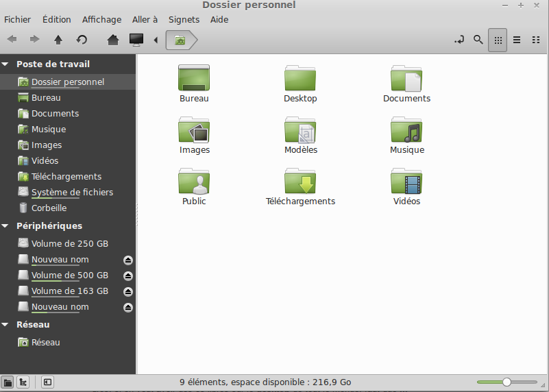This screenshot has width=549, height=392.
Task: Select the Documents folder in main pane
Action: (x=406, y=84)
